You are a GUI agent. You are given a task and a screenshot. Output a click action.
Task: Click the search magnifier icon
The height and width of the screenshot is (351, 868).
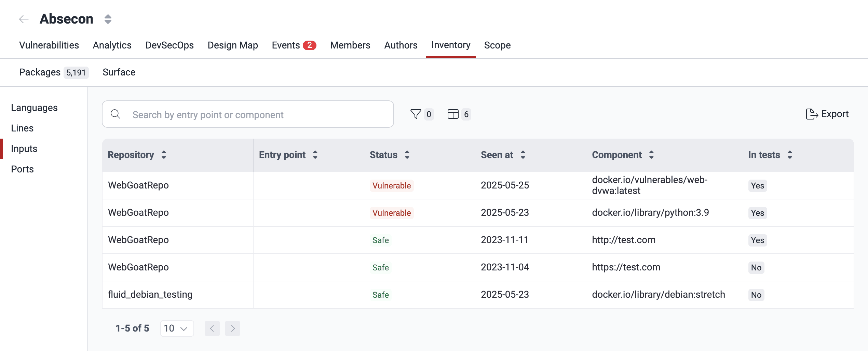[x=116, y=114]
